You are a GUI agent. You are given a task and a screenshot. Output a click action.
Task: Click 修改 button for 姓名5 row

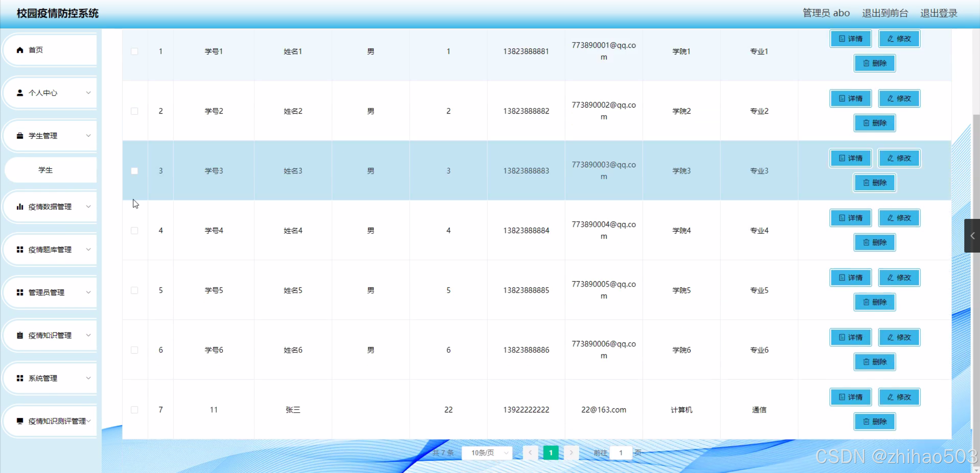point(899,277)
